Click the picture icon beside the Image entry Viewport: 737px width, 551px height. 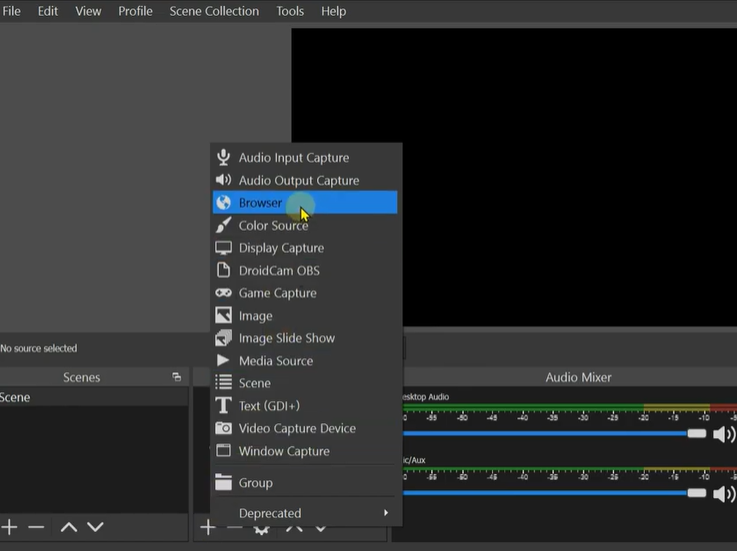click(x=223, y=315)
